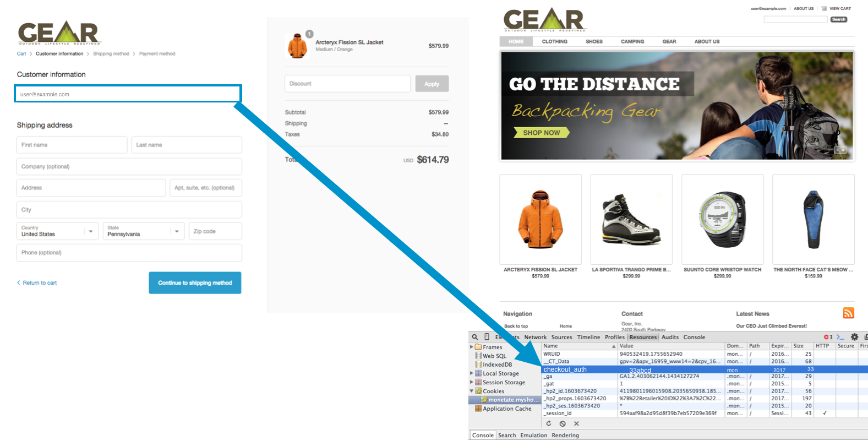Click the Discount code field

click(x=348, y=84)
